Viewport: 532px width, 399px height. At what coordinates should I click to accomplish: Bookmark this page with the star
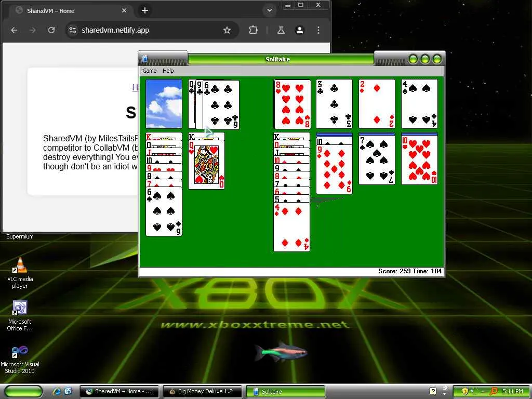(227, 30)
